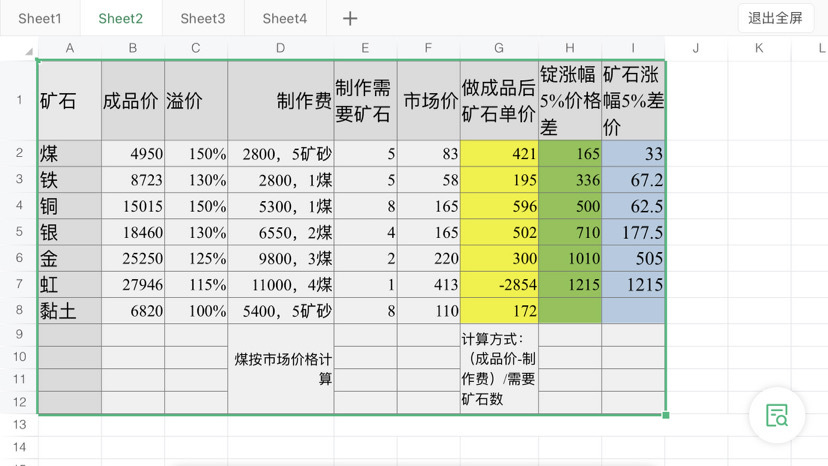Click blue cell showing 177.5
The image size is (828, 466).
coord(633,232)
